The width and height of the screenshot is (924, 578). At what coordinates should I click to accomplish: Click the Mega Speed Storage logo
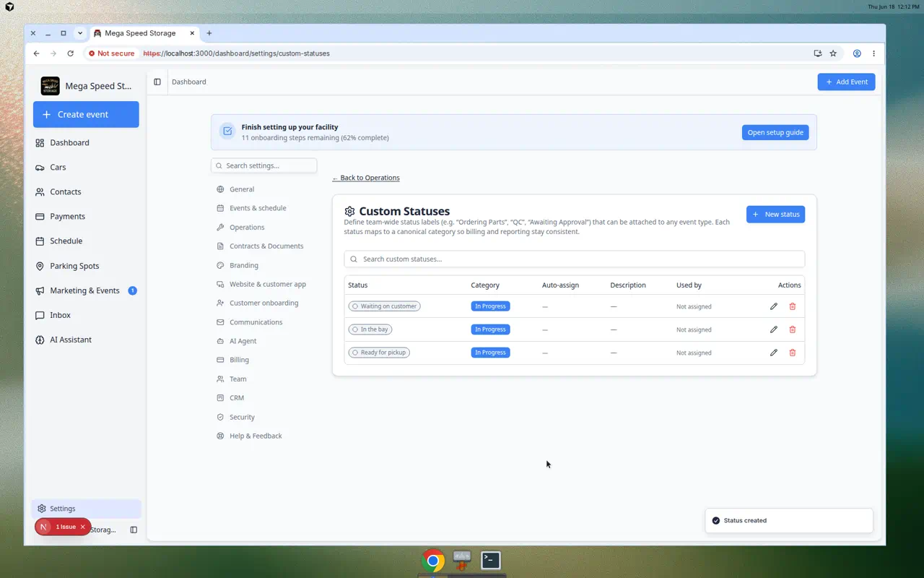51,86
